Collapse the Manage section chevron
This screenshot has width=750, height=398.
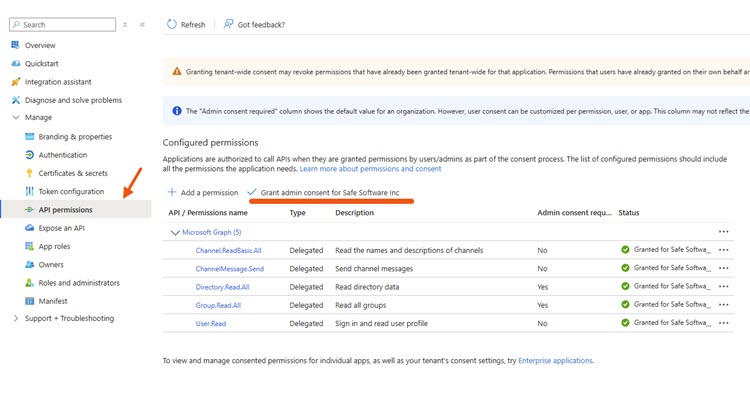(x=16, y=117)
